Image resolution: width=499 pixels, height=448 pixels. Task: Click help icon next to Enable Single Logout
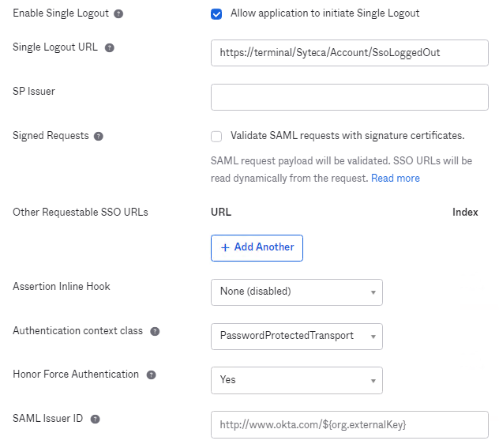(x=118, y=14)
